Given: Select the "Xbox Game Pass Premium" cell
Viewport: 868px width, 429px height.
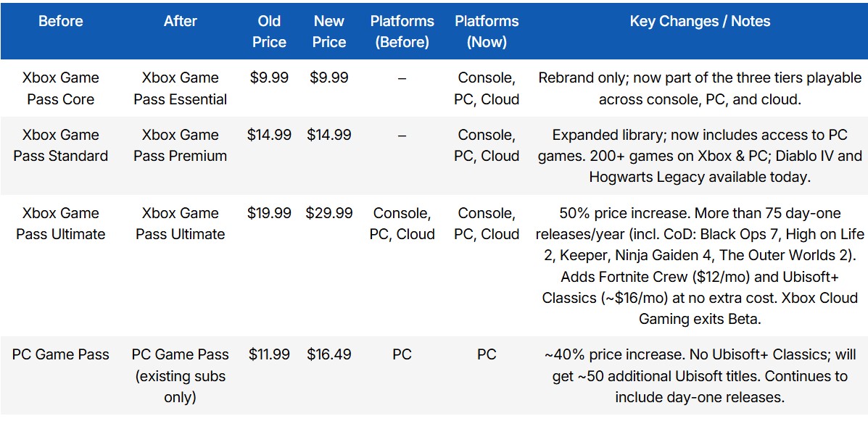Looking at the screenshot, I should tap(180, 145).
